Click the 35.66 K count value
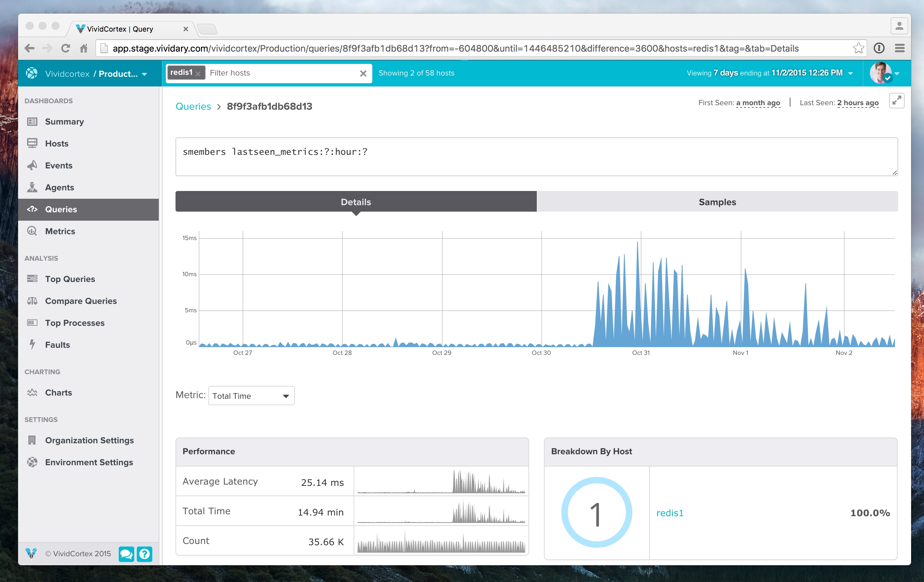 (x=326, y=541)
